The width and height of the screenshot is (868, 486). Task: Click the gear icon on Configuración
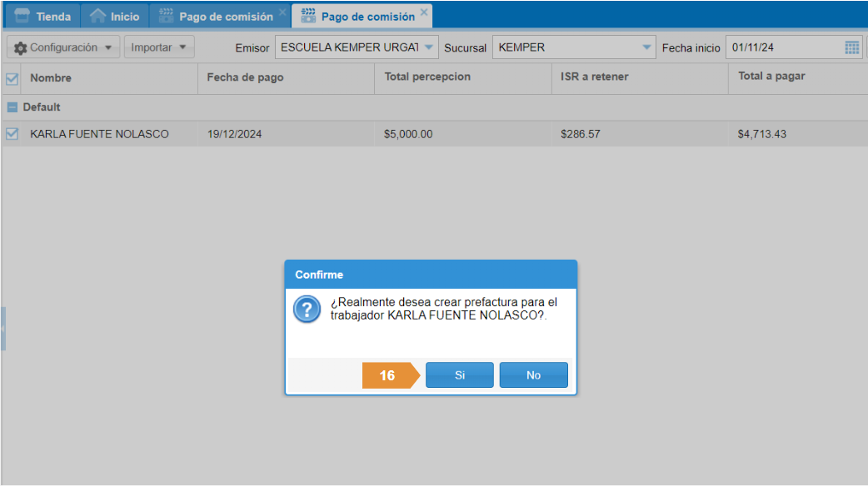click(21, 48)
